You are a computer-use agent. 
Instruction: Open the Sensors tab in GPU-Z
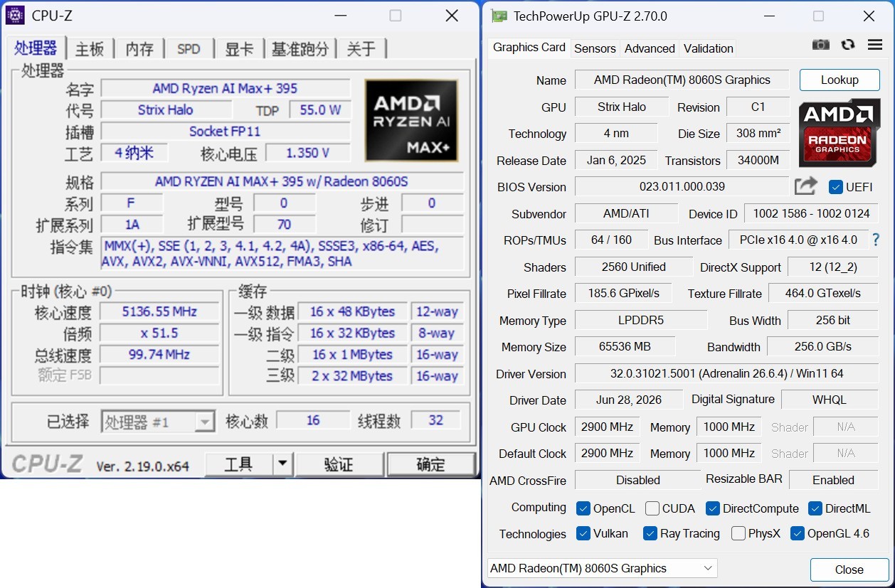[595, 48]
